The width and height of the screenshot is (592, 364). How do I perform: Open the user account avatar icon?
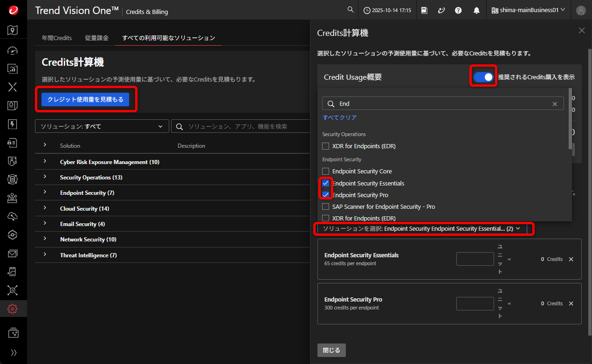(x=581, y=10)
